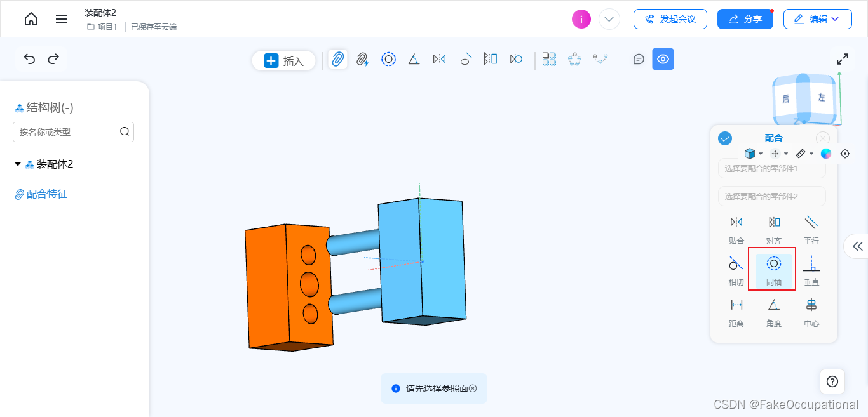The width and height of the screenshot is (868, 417).
Task: Select the quick mate lightning paperclip tool
Action: tap(362, 59)
